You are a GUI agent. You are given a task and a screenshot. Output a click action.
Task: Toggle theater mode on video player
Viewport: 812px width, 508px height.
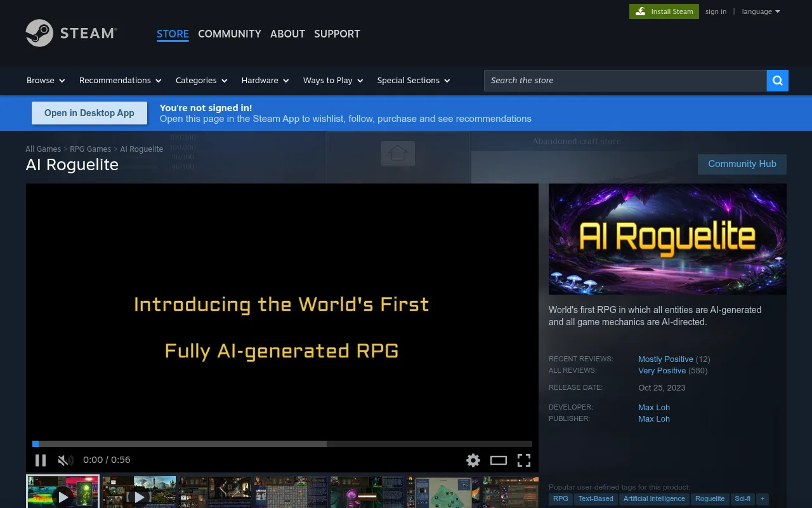pos(499,460)
